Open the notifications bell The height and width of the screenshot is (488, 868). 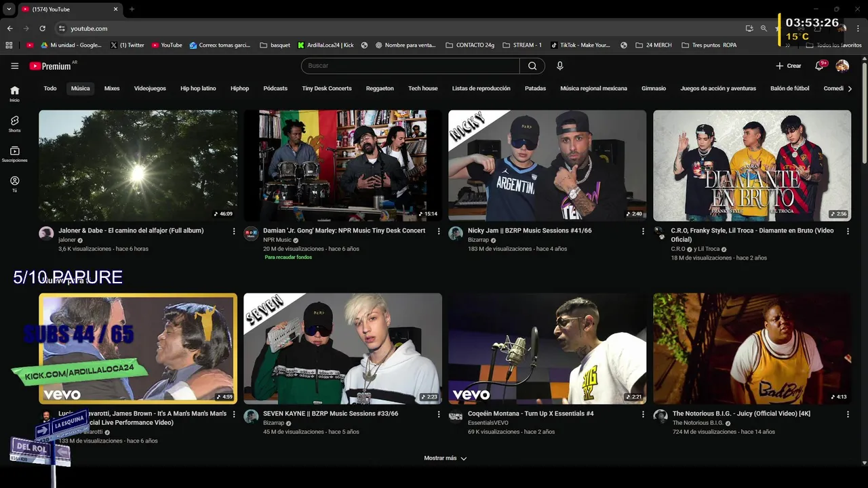[x=820, y=66]
